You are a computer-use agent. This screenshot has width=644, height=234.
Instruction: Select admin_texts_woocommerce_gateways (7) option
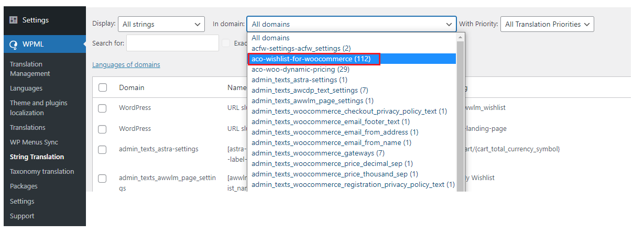352,153
